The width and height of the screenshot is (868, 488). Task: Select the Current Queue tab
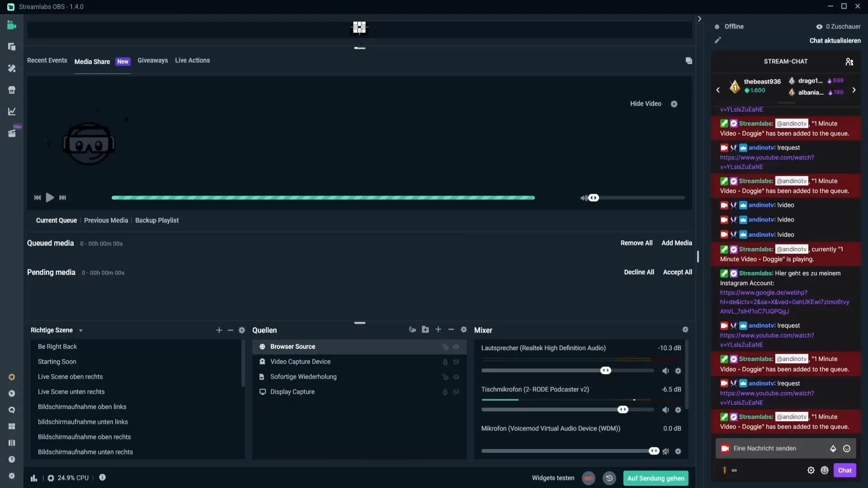coord(57,221)
